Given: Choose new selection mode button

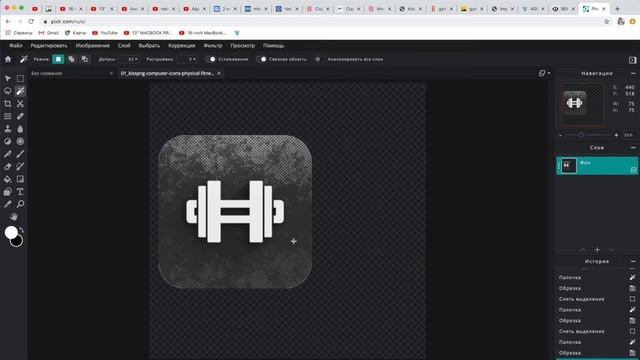Looking at the screenshot, I should (58, 59).
